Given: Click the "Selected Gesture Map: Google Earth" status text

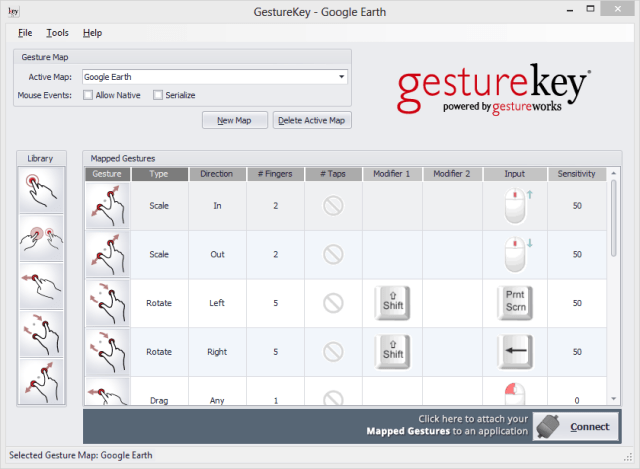Looking at the screenshot, I should (x=81, y=455).
